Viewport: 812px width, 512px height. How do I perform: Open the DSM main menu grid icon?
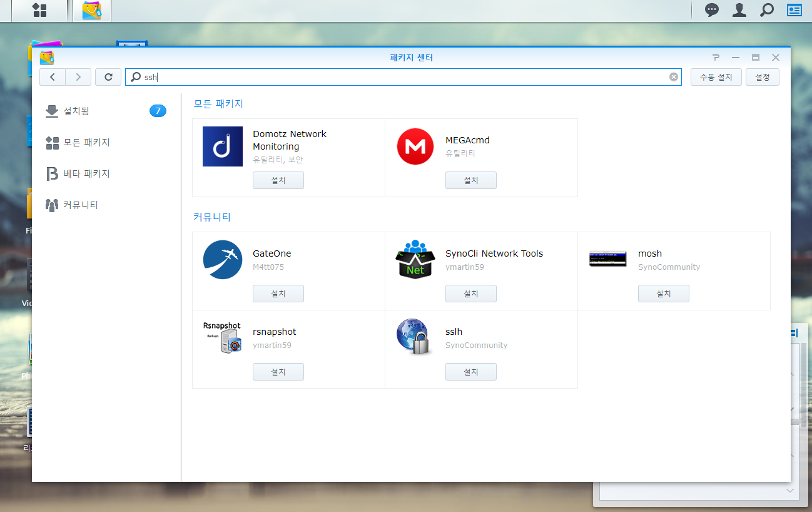point(39,10)
